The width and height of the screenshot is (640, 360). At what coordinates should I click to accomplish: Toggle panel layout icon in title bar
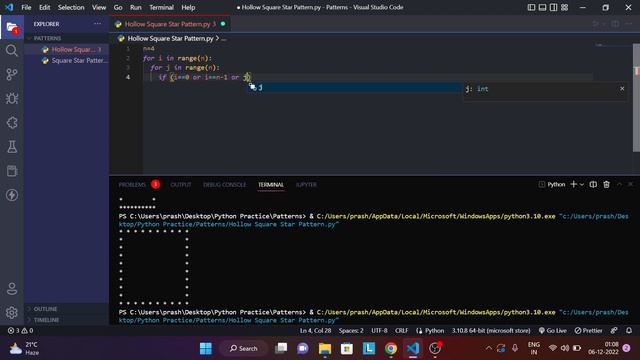coord(542,7)
